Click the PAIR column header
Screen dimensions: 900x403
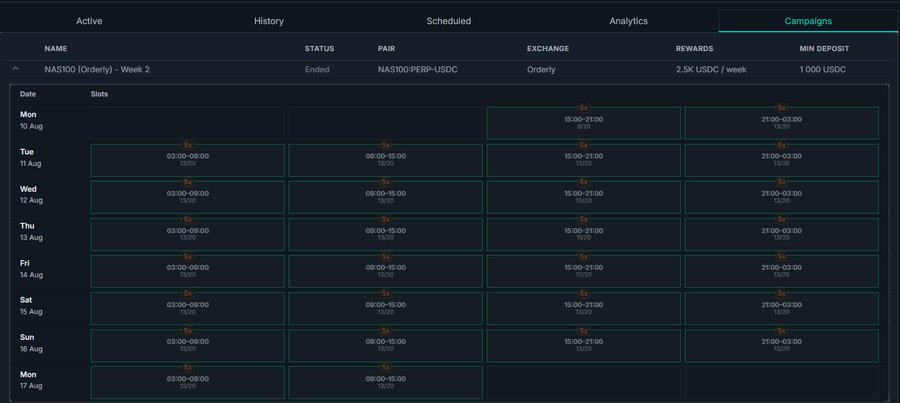coord(386,49)
